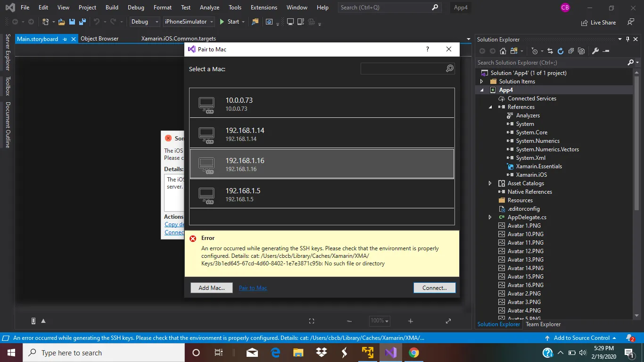Image resolution: width=644 pixels, height=362 pixels.
Task: Collapse All in Solution Explorer toolbar
Action: click(x=571, y=51)
